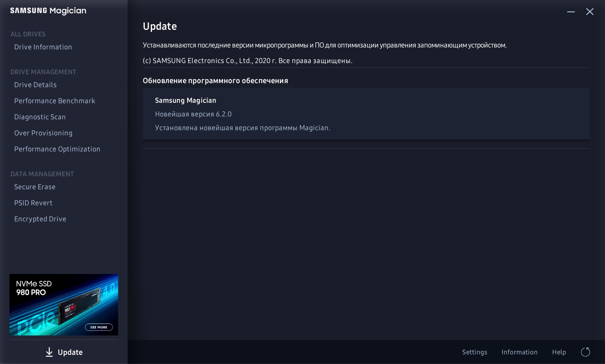Click the ALL DRIVES section header
The width and height of the screenshot is (605, 364).
[x=28, y=34]
